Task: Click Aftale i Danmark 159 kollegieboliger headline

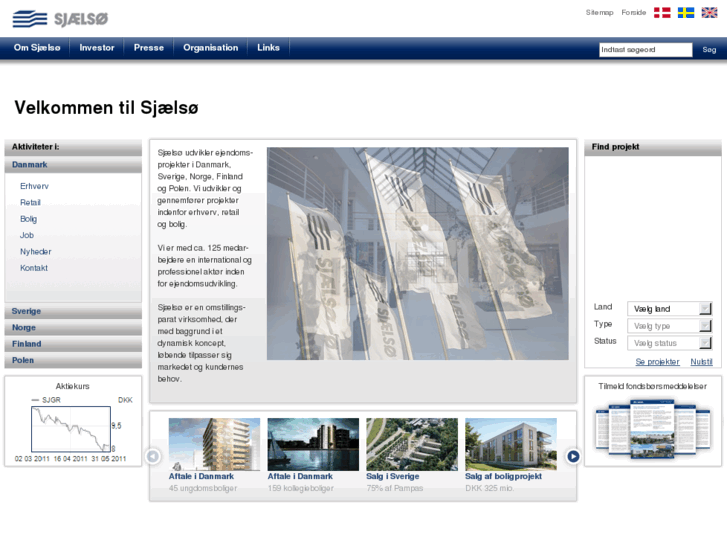Action: point(300,476)
